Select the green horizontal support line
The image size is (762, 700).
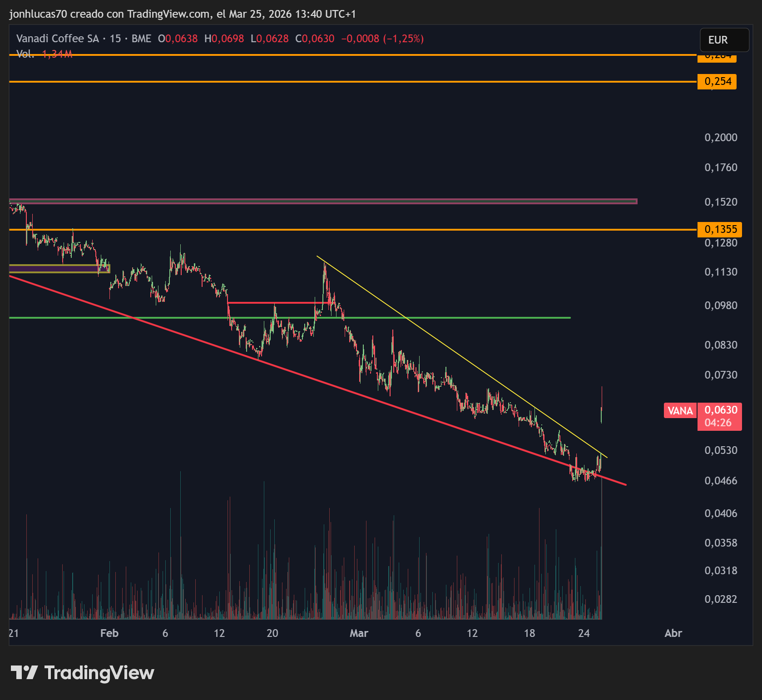point(290,318)
